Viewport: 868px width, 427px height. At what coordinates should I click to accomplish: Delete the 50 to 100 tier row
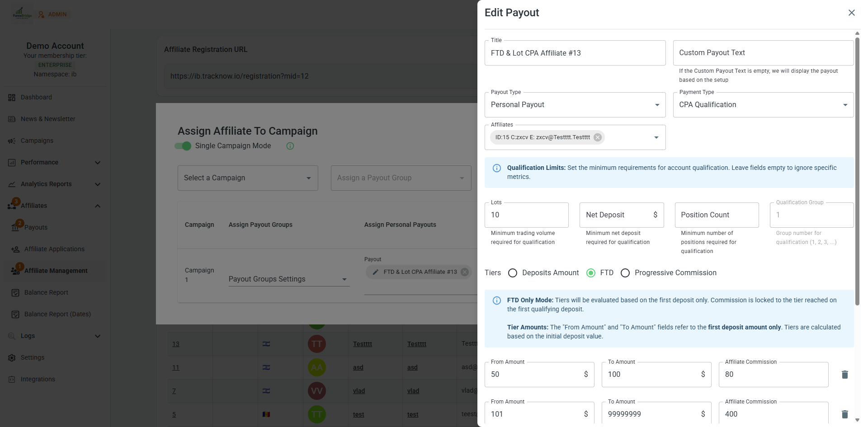(x=844, y=375)
